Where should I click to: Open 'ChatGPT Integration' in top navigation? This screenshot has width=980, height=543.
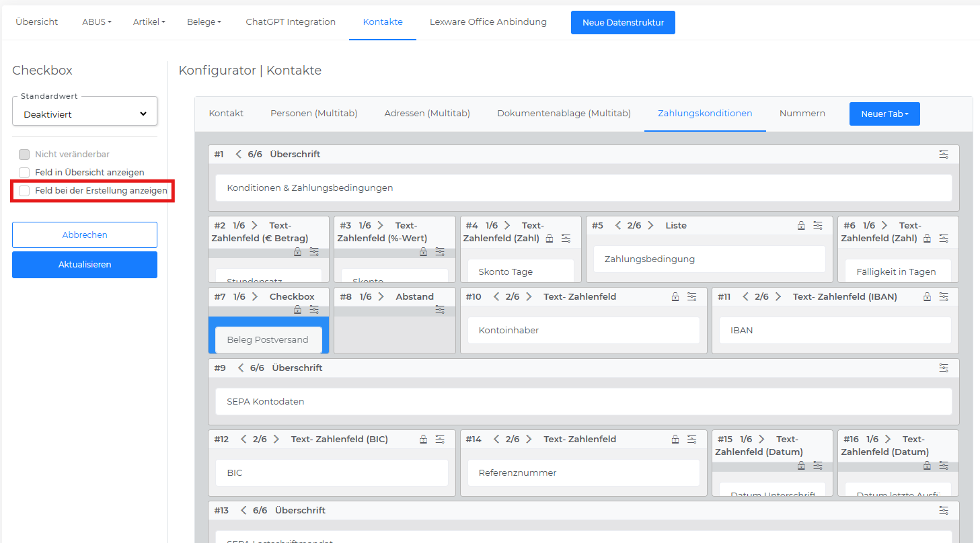(x=291, y=22)
